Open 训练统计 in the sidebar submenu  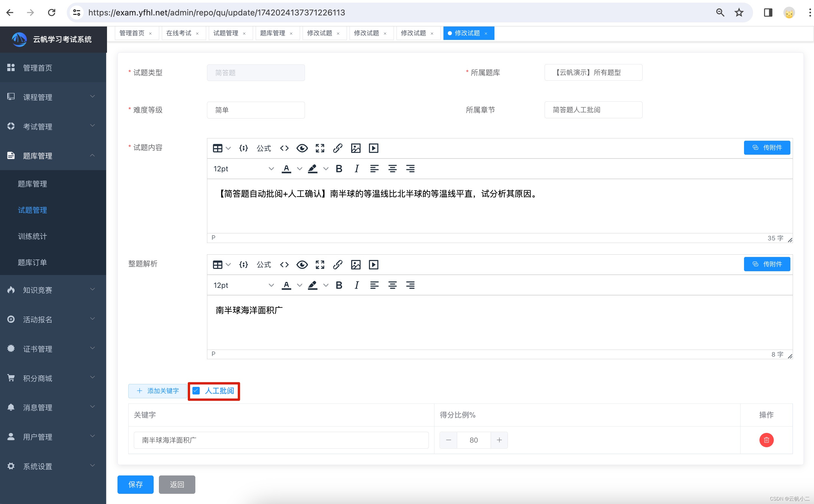click(32, 236)
